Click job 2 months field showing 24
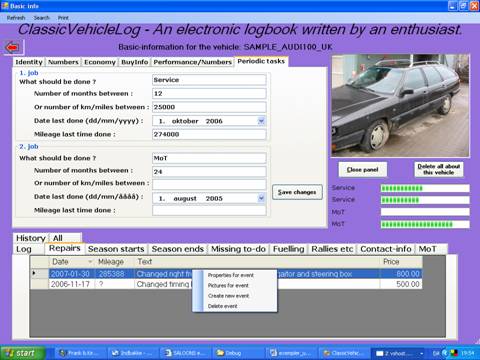This screenshot has width=480, height=360. 209,172
